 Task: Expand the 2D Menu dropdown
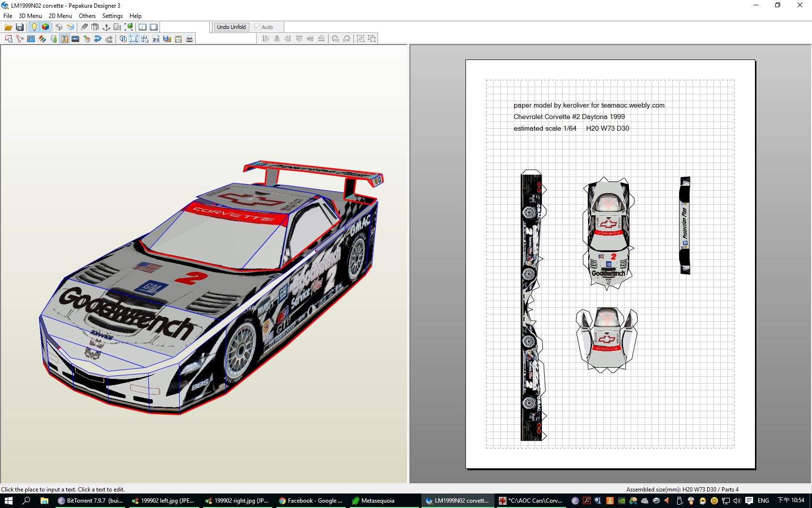pyautogui.click(x=60, y=15)
